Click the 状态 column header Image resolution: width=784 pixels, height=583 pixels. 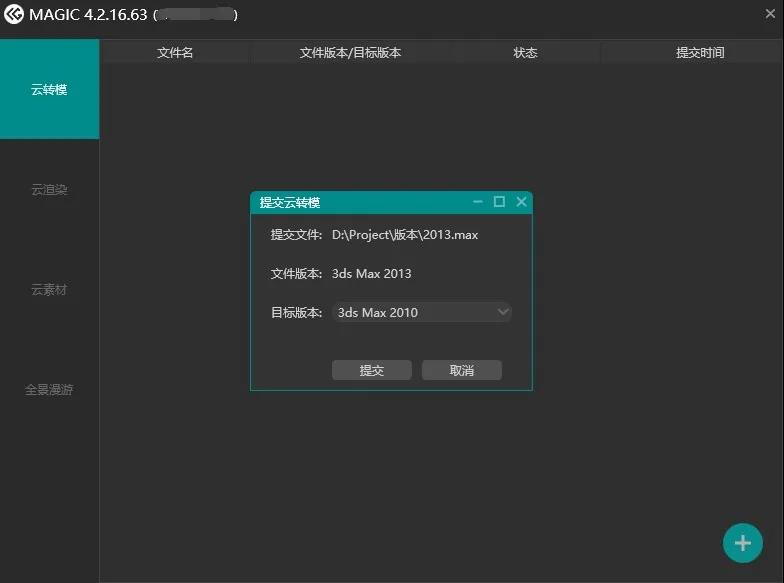(x=525, y=53)
